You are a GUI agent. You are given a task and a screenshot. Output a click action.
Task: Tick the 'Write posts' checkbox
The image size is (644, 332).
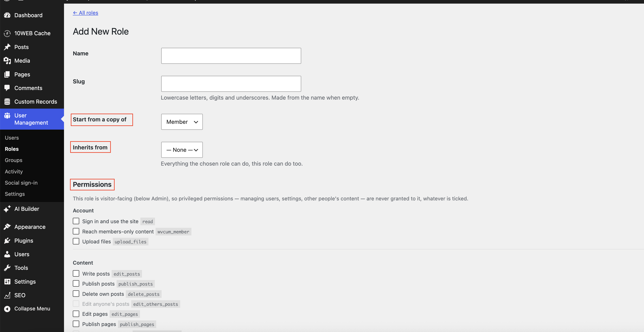(x=76, y=274)
